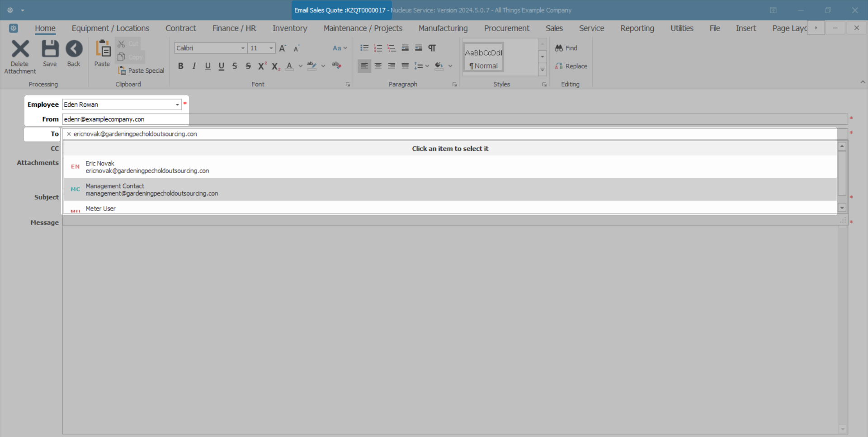868x437 pixels.
Task: Toggle show paragraph marks
Action: click(432, 48)
